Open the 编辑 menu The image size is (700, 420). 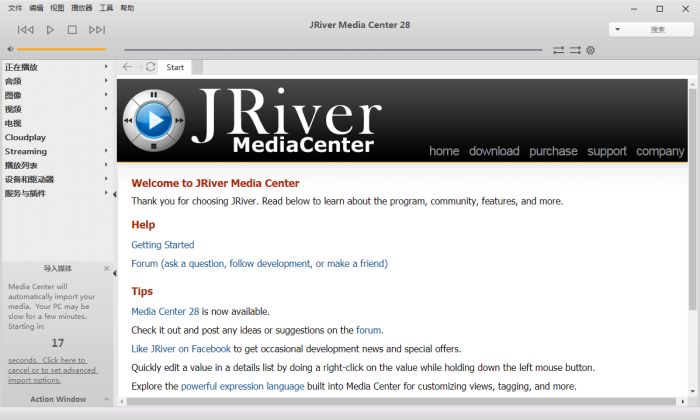tap(36, 8)
